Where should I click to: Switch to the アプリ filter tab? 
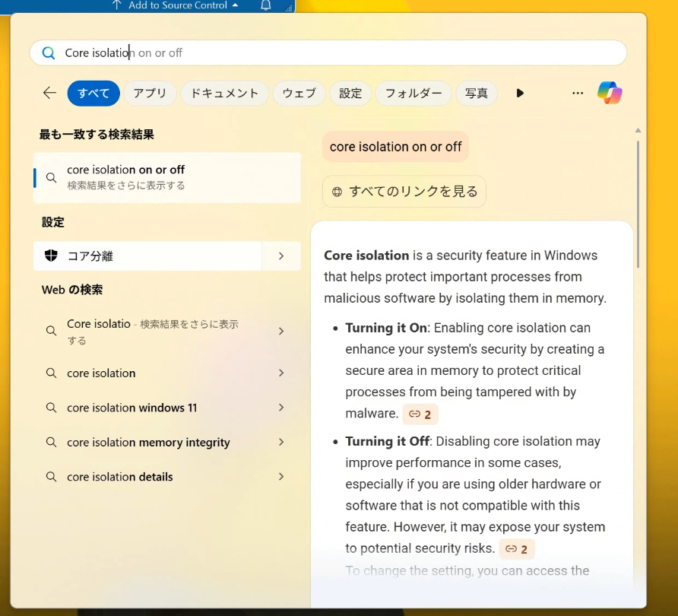(150, 93)
